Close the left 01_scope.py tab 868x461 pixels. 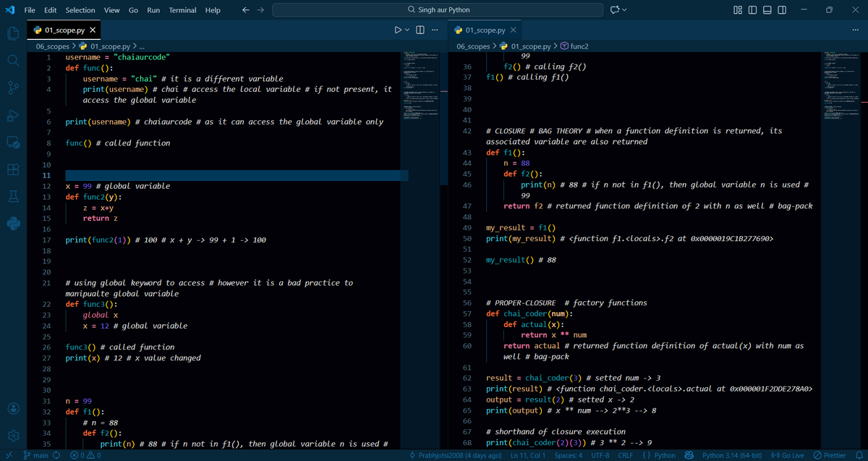tap(93, 30)
